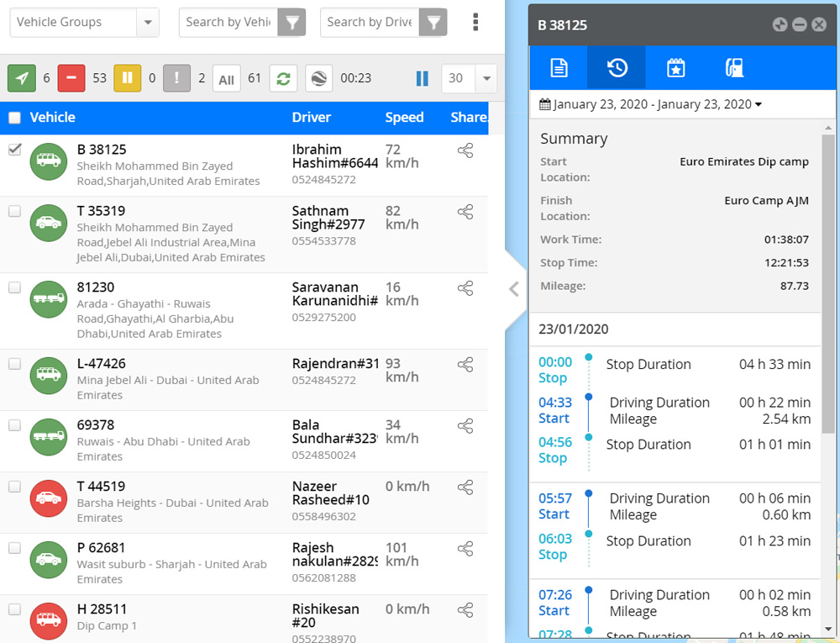Viewport: 840px width, 643px height.
Task: Click the green moving vehicles status icon
Action: coord(22,78)
